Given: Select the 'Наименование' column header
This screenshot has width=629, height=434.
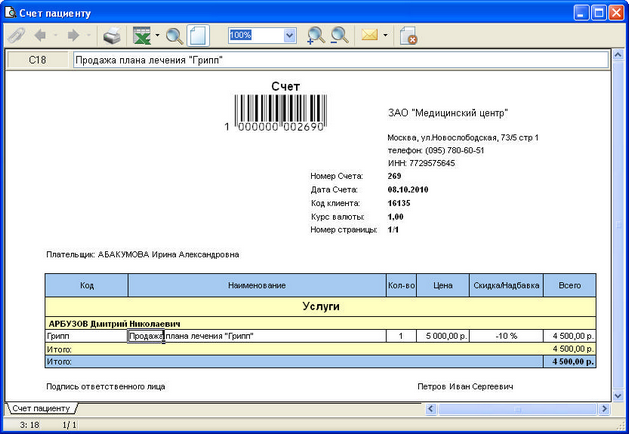Looking at the screenshot, I should pyautogui.click(x=257, y=286).
